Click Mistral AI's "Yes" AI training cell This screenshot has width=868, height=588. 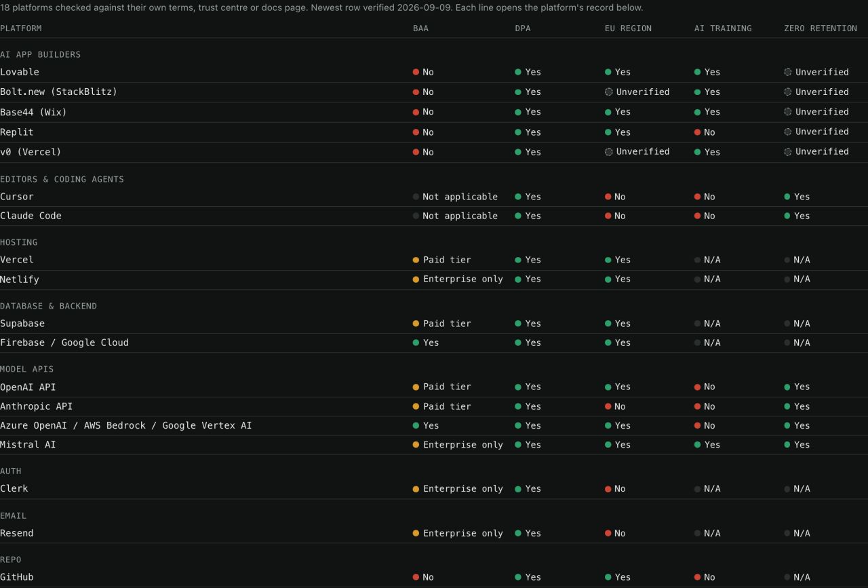coord(708,444)
